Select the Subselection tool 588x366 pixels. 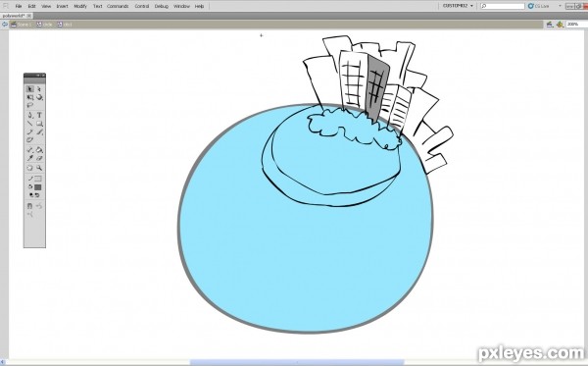39,89
